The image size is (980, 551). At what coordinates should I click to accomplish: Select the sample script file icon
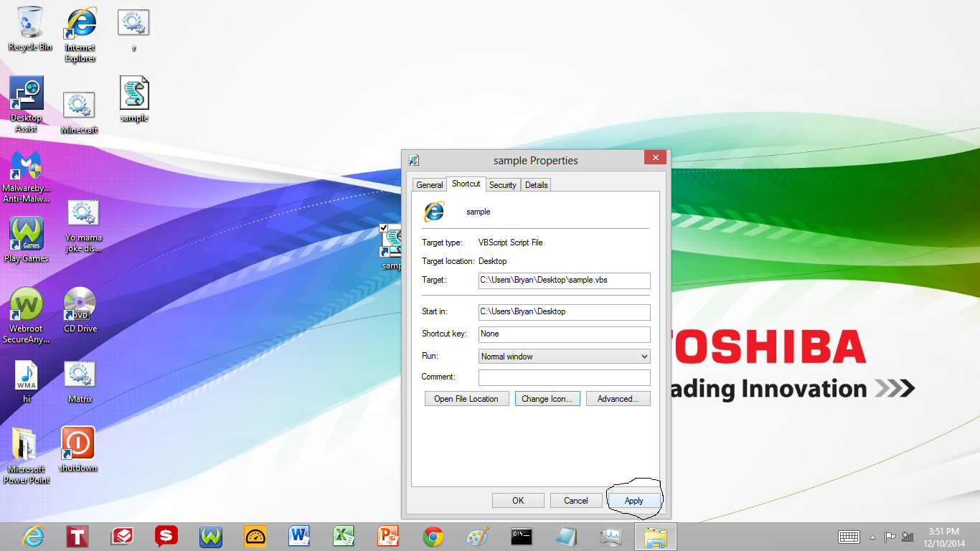pos(134,100)
